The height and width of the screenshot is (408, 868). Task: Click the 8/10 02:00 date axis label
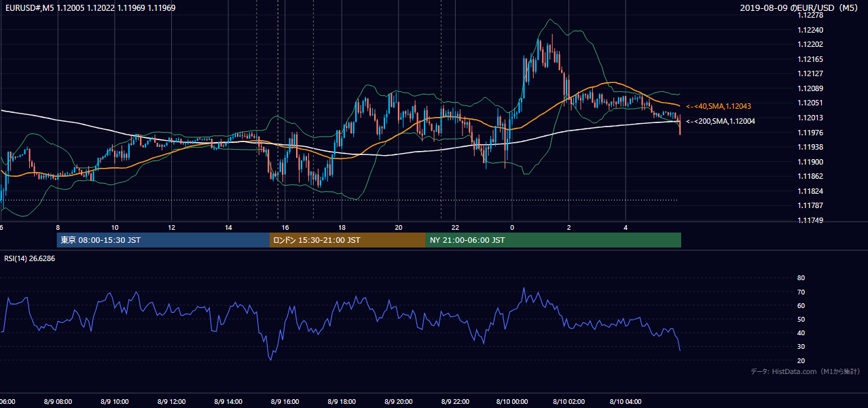pyautogui.click(x=568, y=402)
